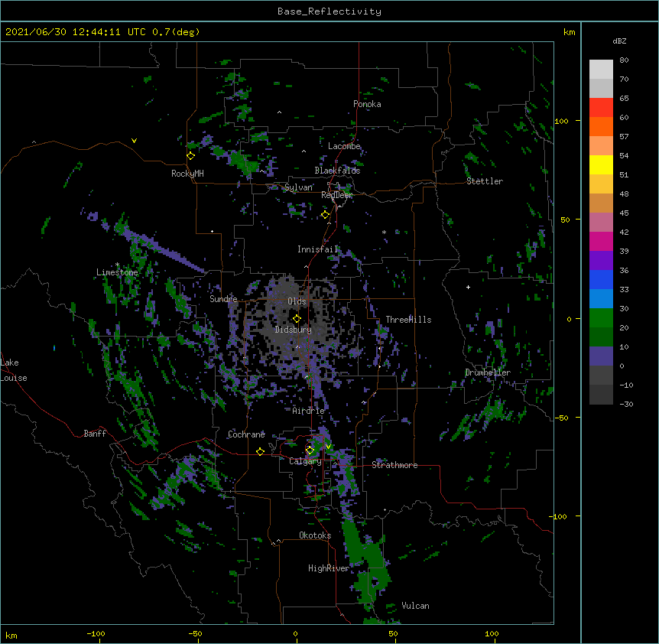Click the yellow V marker northeast of Calgary

click(x=328, y=447)
